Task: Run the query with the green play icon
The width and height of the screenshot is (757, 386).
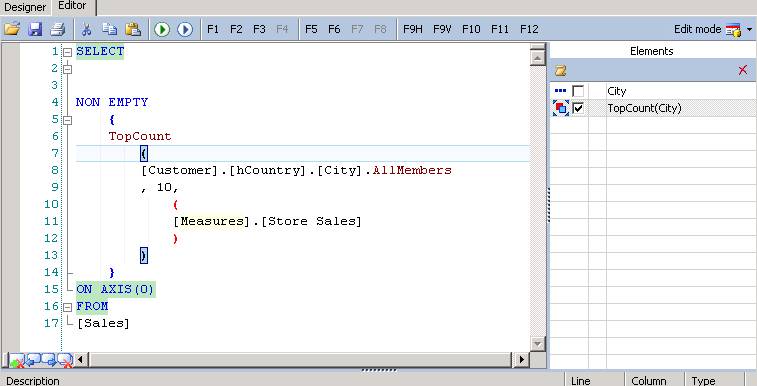Action: pyautogui.click(x=162, y=29)
